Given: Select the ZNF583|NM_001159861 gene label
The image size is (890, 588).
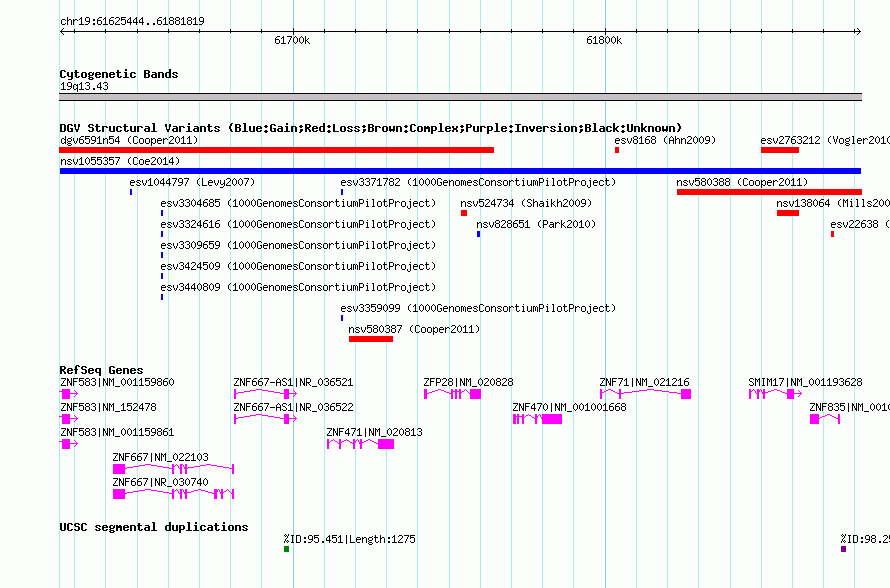Looking at the screenshot, I should tap(117, 432).
